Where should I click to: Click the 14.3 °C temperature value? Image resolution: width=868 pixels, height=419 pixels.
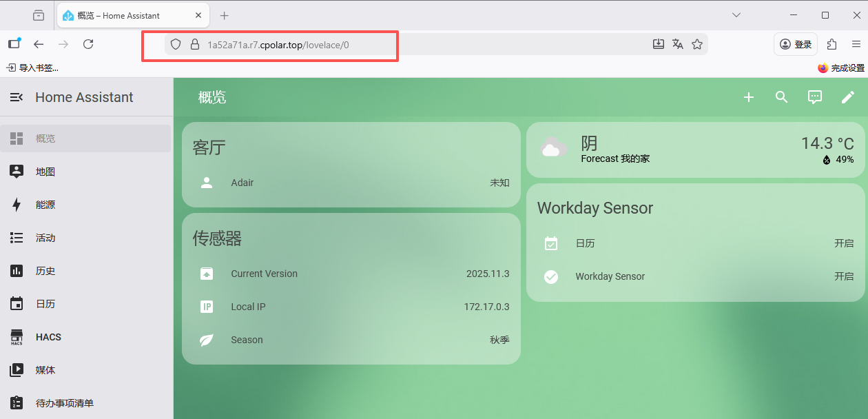(827, 143)
